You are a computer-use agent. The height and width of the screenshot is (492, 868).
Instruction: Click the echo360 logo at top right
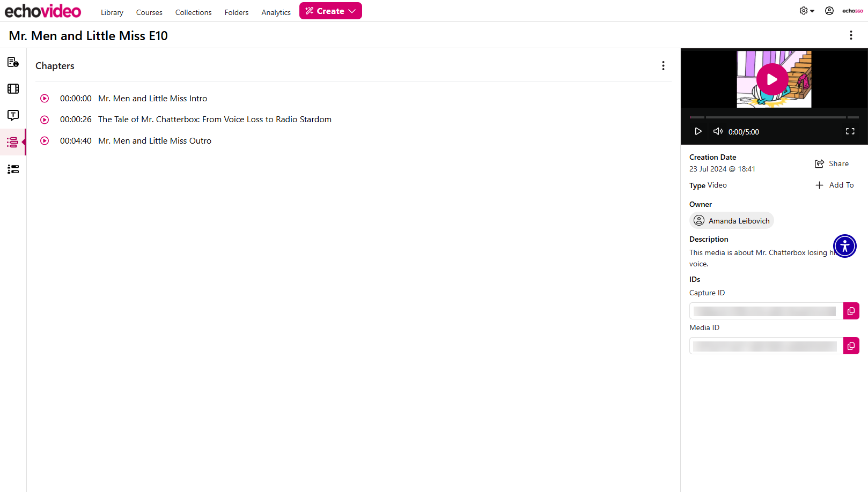pyautogui.click(x=852, y=11)
